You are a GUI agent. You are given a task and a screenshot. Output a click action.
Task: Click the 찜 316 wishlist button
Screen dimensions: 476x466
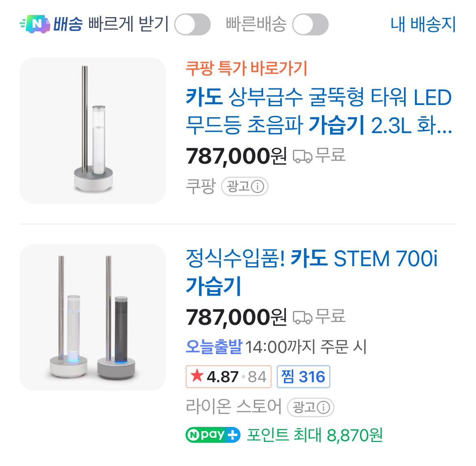[303, 376]
